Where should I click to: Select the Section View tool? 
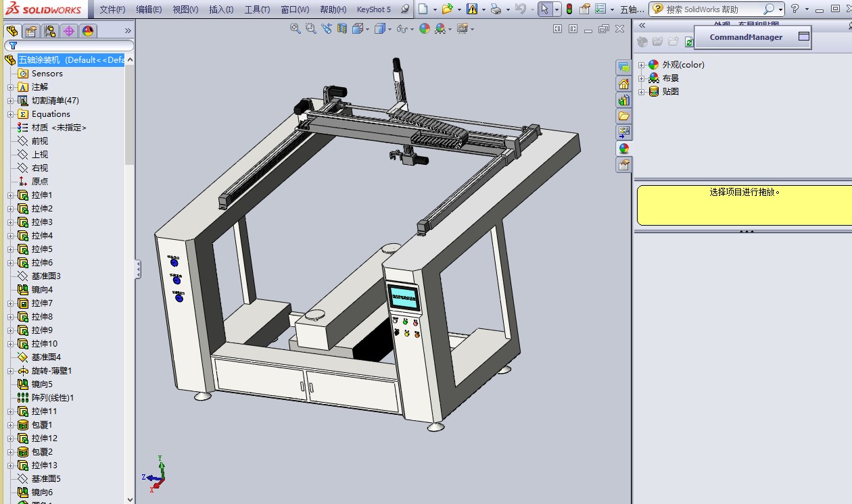point(341,28)
